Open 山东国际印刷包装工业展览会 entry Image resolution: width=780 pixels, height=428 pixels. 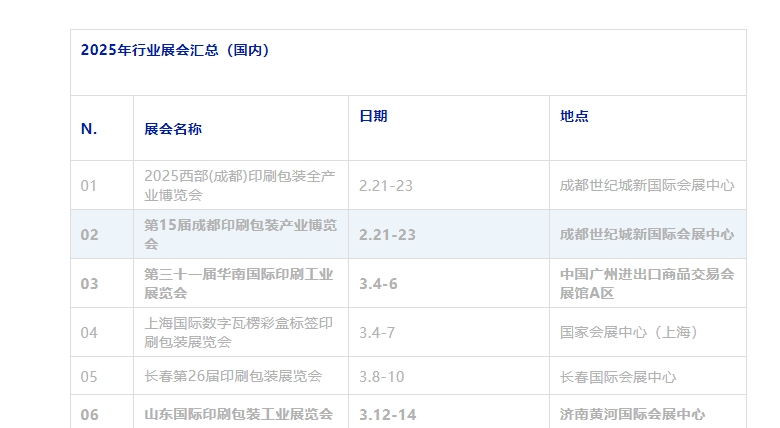239,414
